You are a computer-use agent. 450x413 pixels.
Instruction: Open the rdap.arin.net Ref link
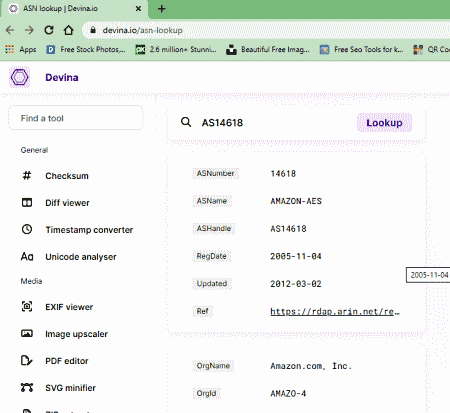click(335, 312)
